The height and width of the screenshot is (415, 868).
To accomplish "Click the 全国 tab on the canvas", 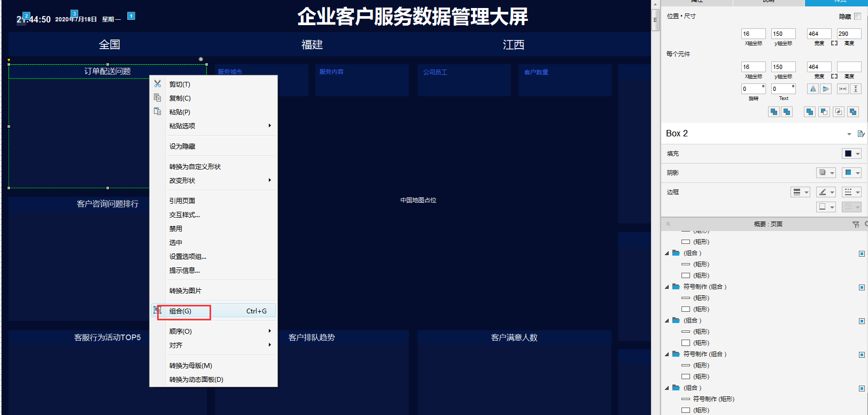I will 110,45.
